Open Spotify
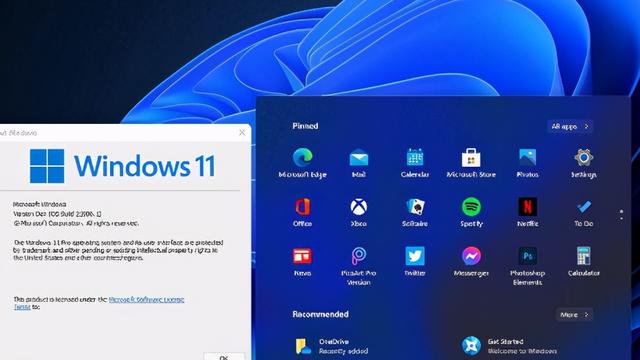 point(471,212)
